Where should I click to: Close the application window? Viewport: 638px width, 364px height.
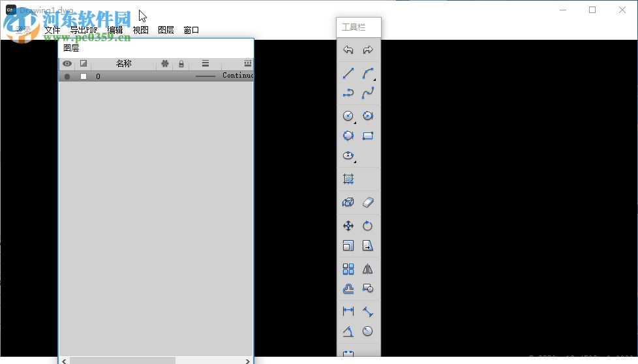[622, 10]
